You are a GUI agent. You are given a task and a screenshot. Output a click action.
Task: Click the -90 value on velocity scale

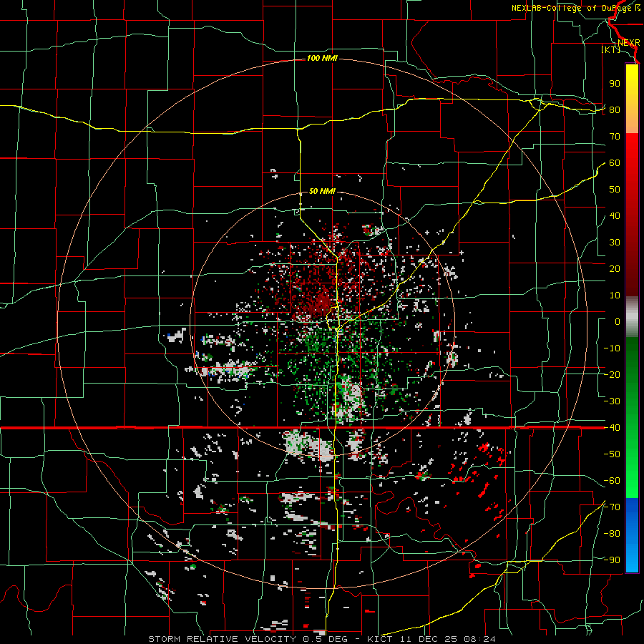point(612,560)
